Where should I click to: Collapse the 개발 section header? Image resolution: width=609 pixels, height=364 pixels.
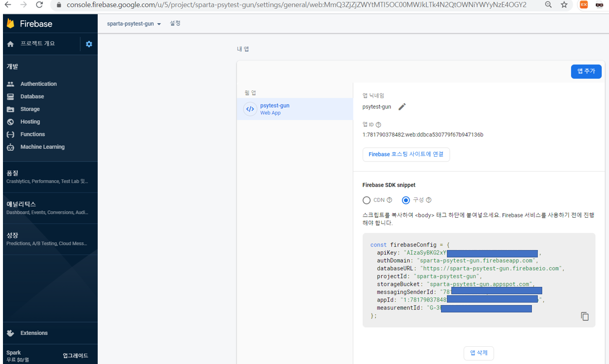pos(12,66)
